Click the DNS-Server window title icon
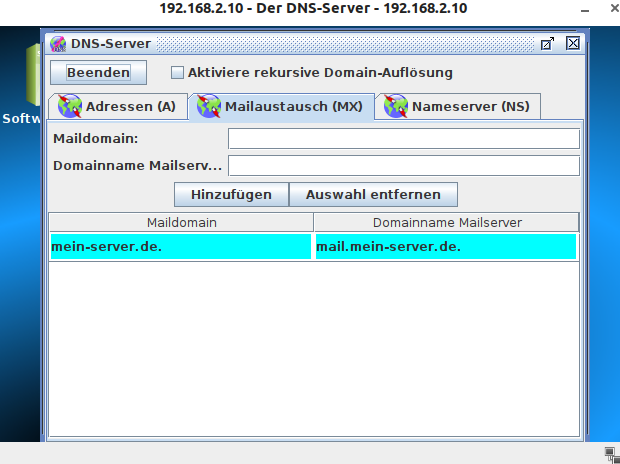 tap(58, 44)
